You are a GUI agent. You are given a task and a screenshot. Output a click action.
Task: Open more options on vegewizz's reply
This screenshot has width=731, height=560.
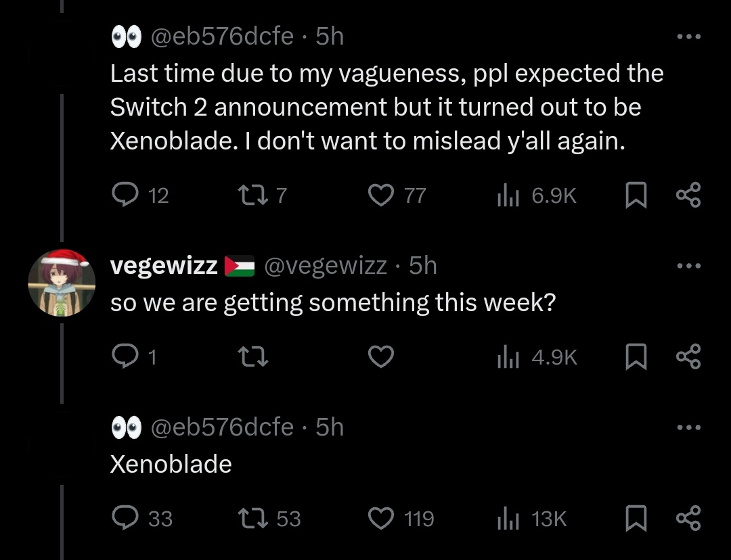tap(689, 266)
